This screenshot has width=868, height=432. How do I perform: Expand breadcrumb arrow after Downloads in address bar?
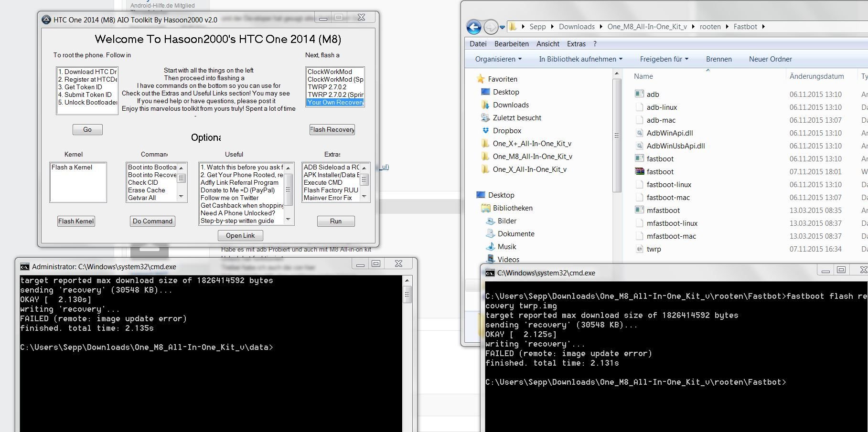tap(601, 27)
